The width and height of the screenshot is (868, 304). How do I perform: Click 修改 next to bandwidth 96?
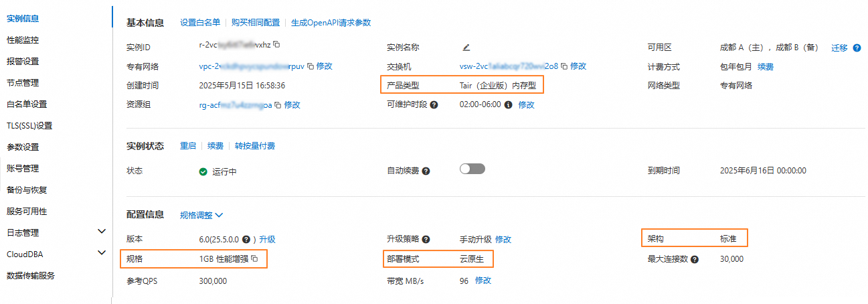(483, 281)
